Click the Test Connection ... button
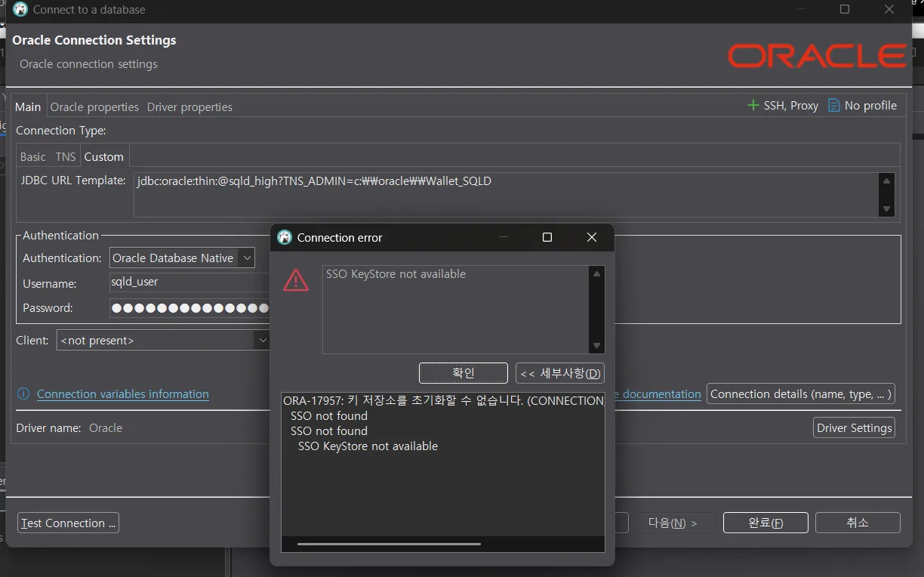The width and height of the screenshot is (924, 577). [68, 523]
